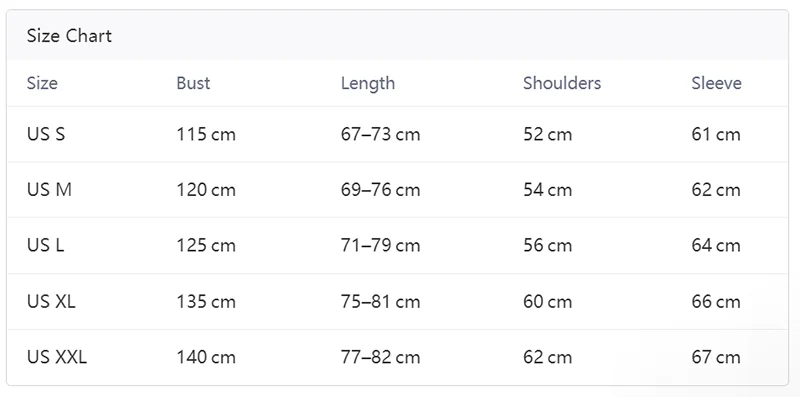The width and height of the screenshot is (800, 397).
Task: Click the 69–76 cm length cell
Action: (381, 190)
